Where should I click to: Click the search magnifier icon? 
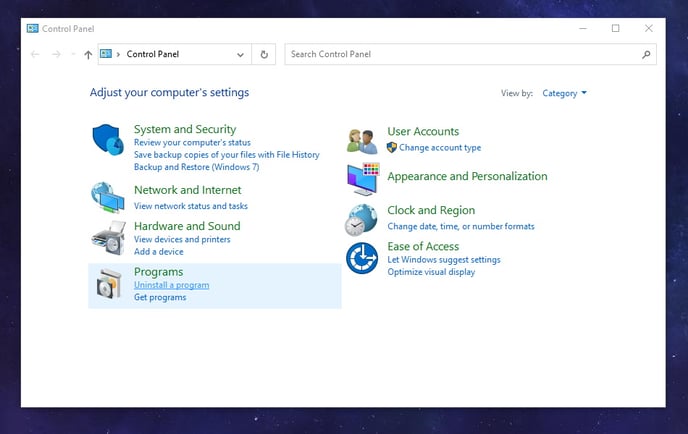[x=646, y=54]
